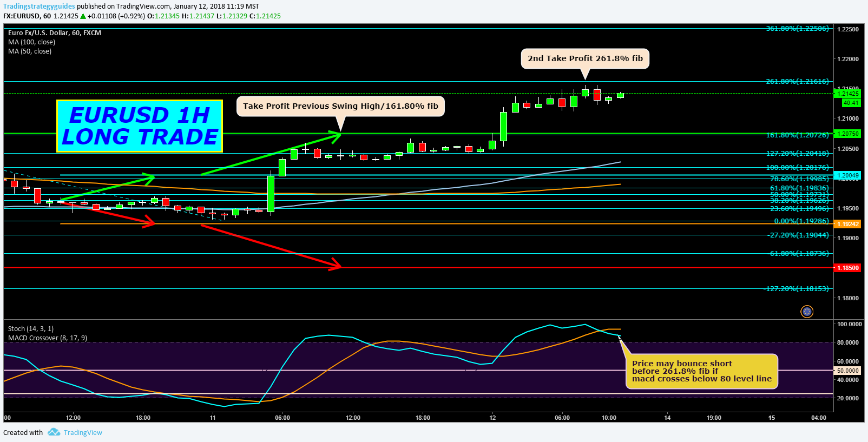The width and height of the screenshot is (868, 442).
Task: Click the 'EURUSD 1H LONG TRADE' text box
Action: click(140, 126)
